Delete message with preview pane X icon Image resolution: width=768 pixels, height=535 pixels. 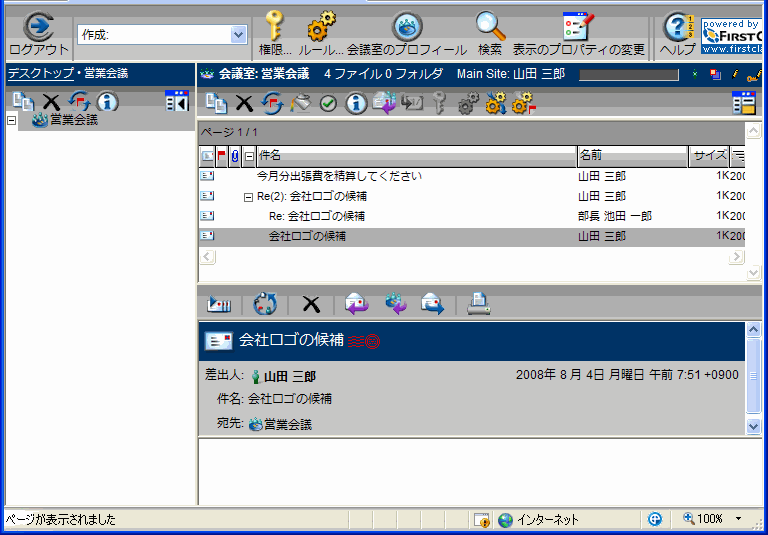pyautogui.click(x=311, y=304)
